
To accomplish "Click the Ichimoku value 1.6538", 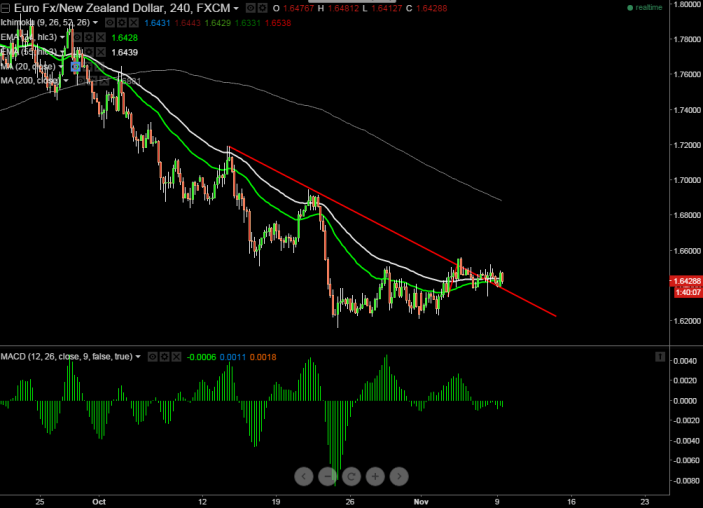I will coord(278,23).
